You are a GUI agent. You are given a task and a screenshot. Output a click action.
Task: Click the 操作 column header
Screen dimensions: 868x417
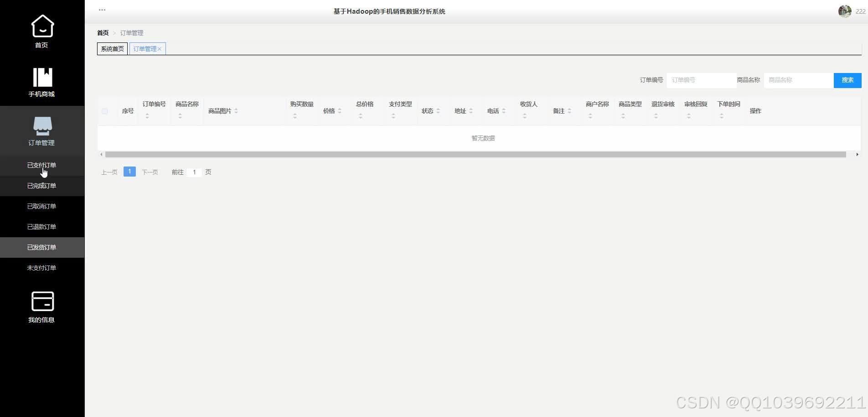(x=755, y=111)
